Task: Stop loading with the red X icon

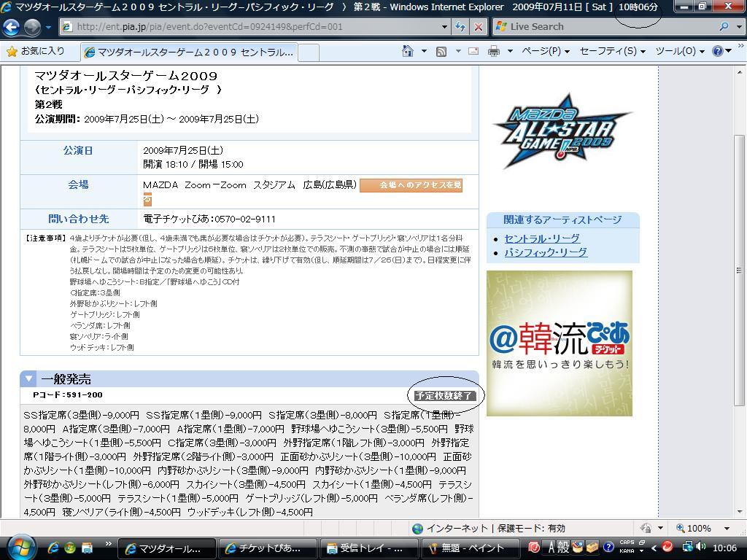Action: 478,27
